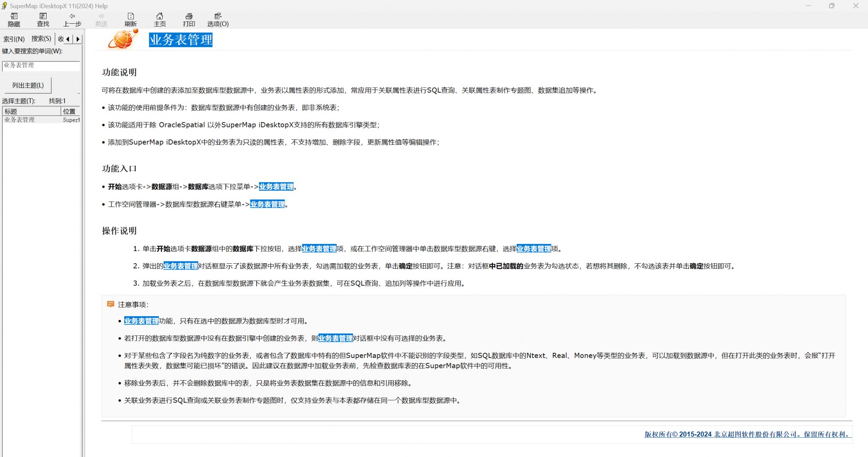Click the 找到:1 result count

pos(58,101)
